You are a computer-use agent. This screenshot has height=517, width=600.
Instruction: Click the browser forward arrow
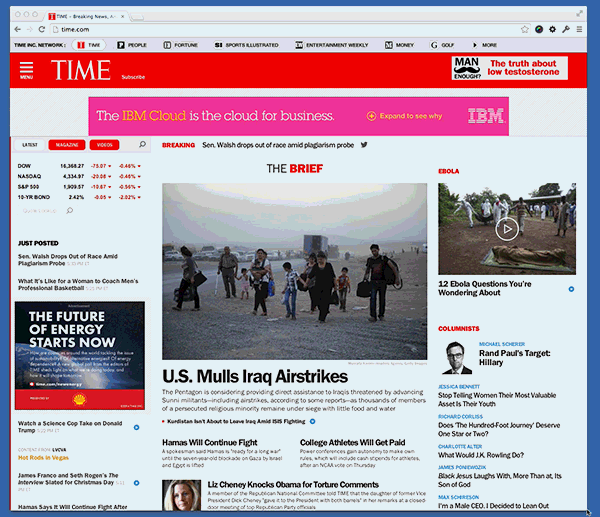click(29, 29)
